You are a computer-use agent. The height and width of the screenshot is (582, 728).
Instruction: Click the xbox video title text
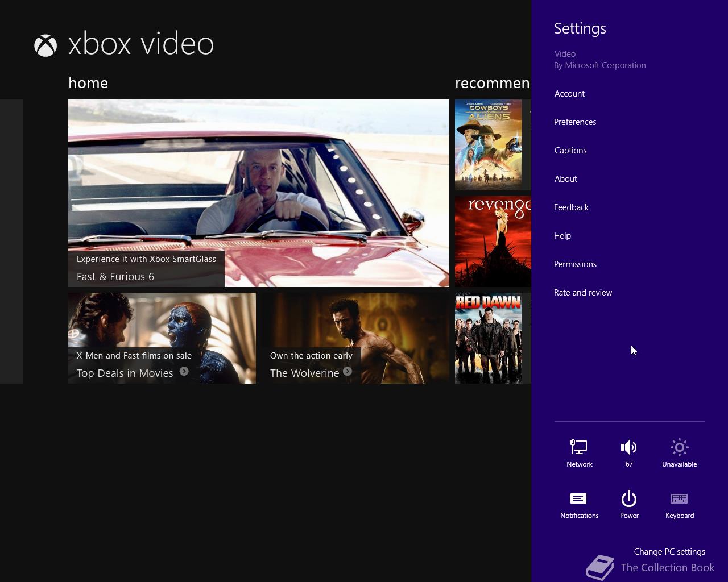click(141, 44)
